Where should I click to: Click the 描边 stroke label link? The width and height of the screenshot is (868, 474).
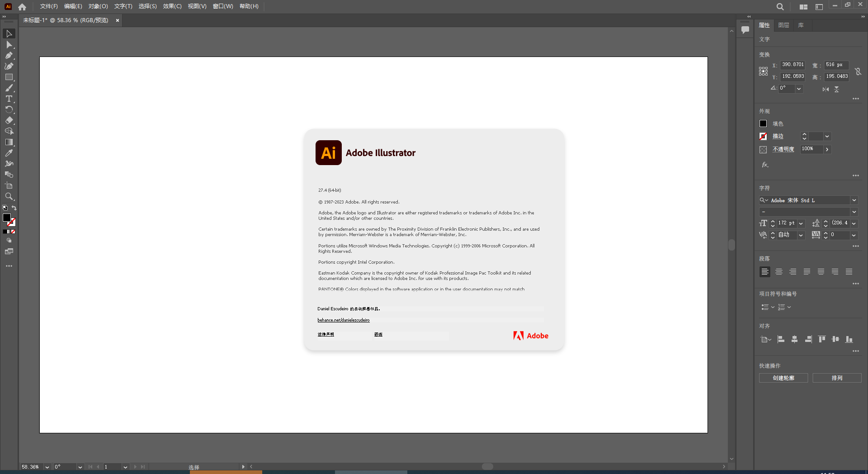coord(778,136)
